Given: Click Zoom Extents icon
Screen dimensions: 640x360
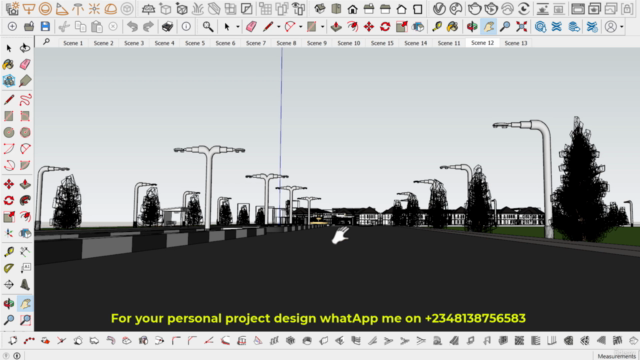Looking at the screenshot, I should [x=521, y=27].
